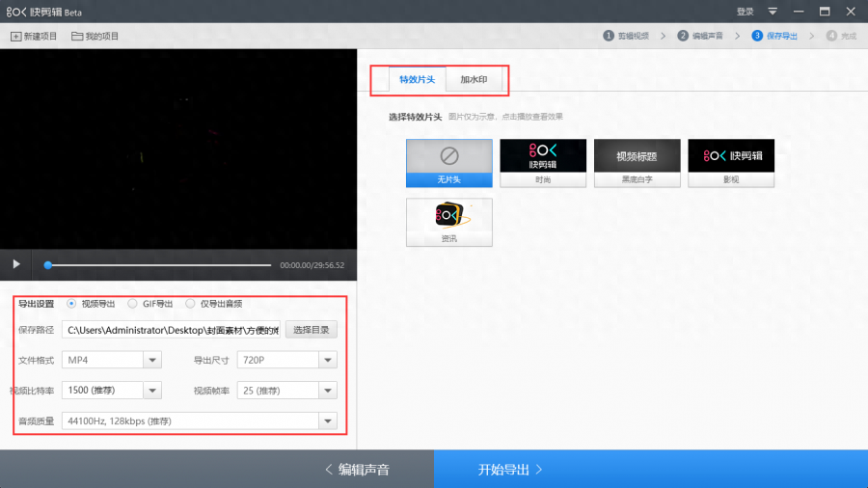Select the GIF导出 radio button

pos(132,304)
